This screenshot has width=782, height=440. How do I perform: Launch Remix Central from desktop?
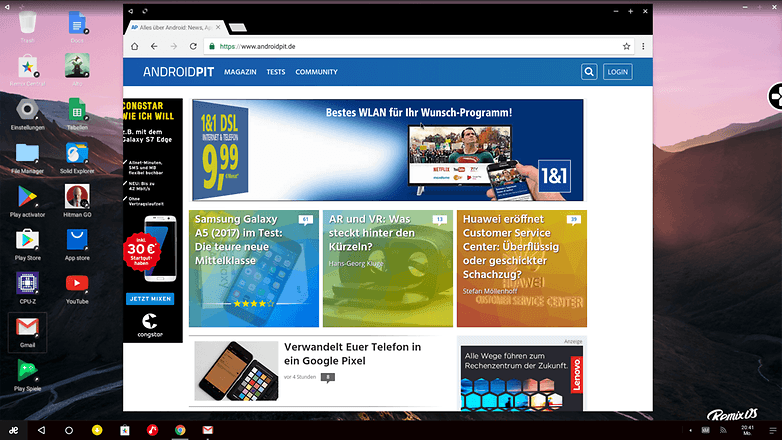click(x=27, y=67)
